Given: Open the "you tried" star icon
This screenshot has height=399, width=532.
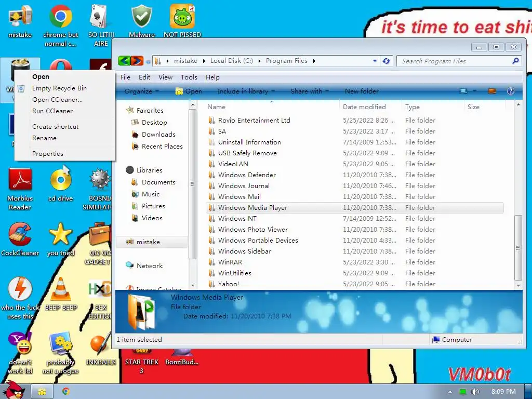Looking at the screenshot, I should pyautogui.click(x=60, y=239).
